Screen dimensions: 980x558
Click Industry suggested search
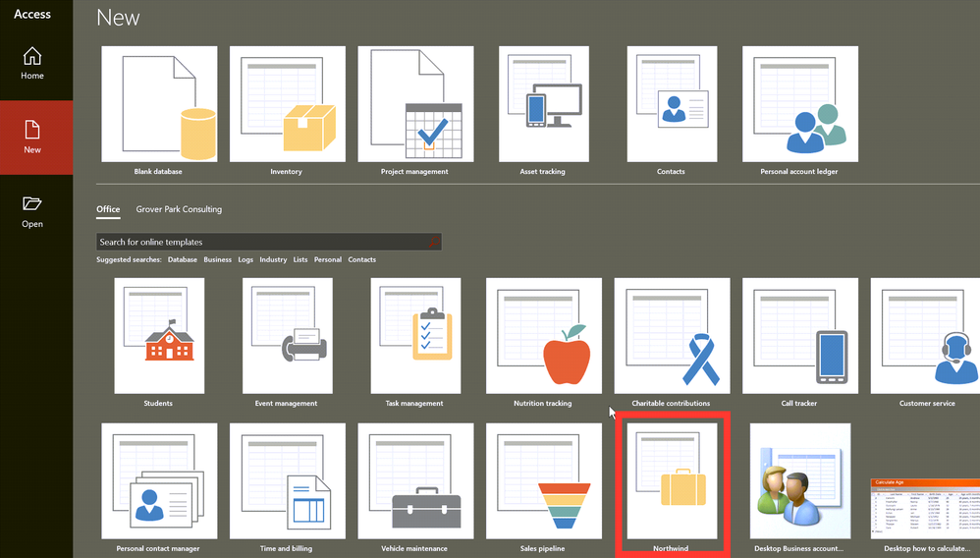pyautogui.click(x=273, y=259)
